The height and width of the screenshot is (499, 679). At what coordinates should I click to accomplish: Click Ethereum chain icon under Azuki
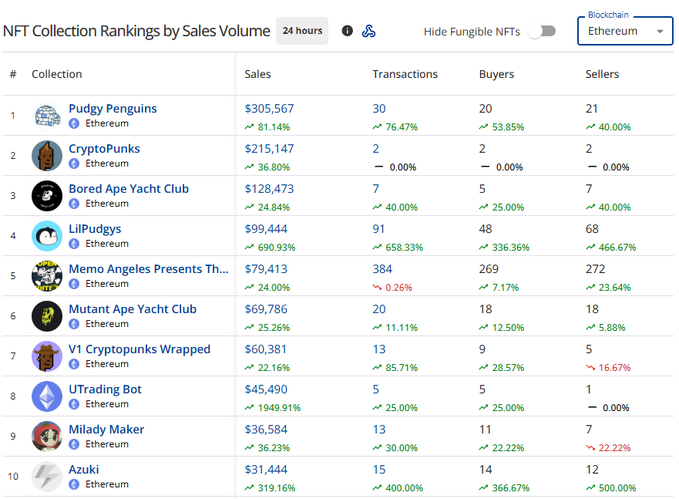click(x=74, y=484)
